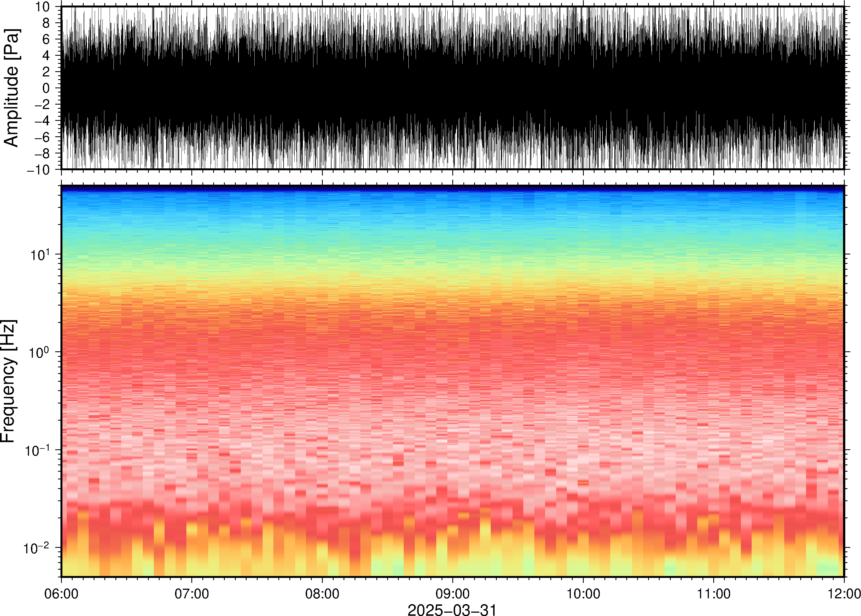Click the 06:00 time axis label
The image size is (861, 616).
click(x=61, y=594)
